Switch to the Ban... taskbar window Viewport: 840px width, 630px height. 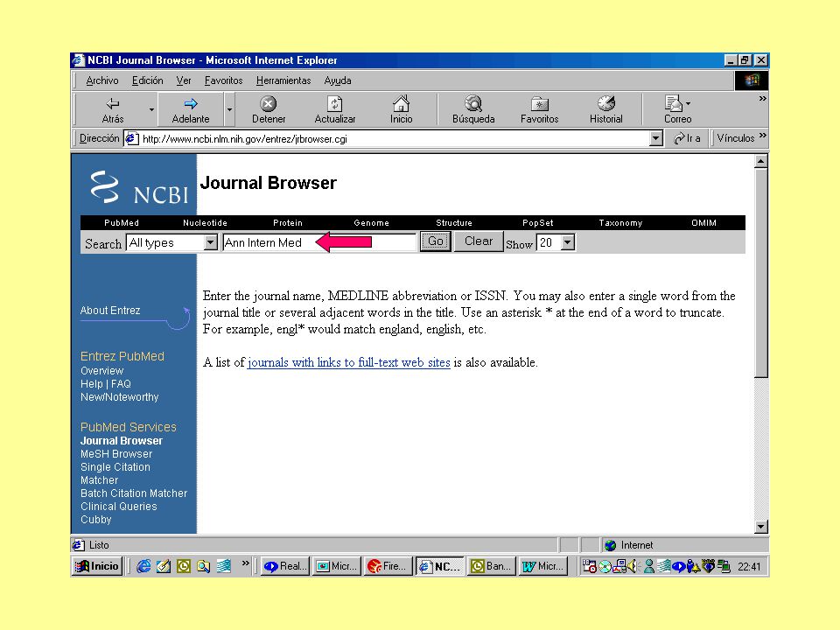(x=491, y=566)
